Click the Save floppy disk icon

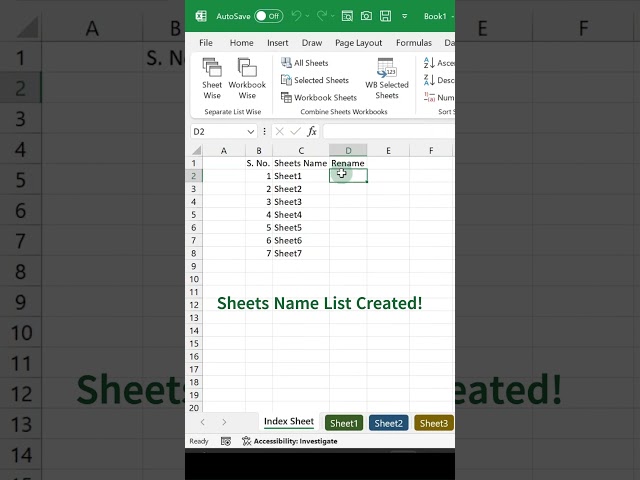point(385,16)
